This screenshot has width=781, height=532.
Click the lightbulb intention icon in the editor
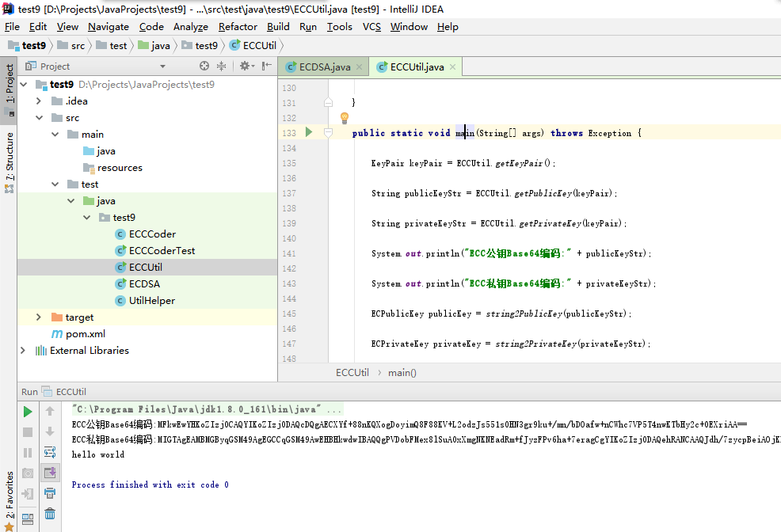point(345,118)
